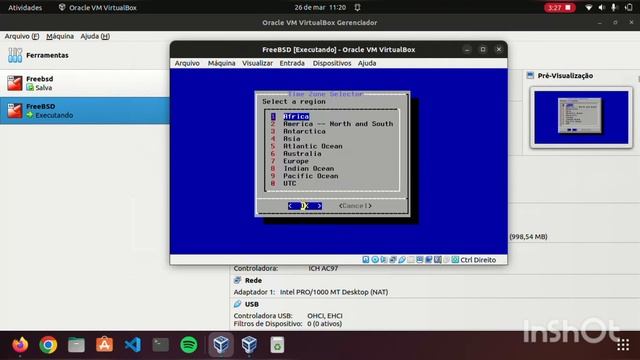Open Spotify from the dock
The width and height of the screenshot is (640, 360).
(189, 345)
